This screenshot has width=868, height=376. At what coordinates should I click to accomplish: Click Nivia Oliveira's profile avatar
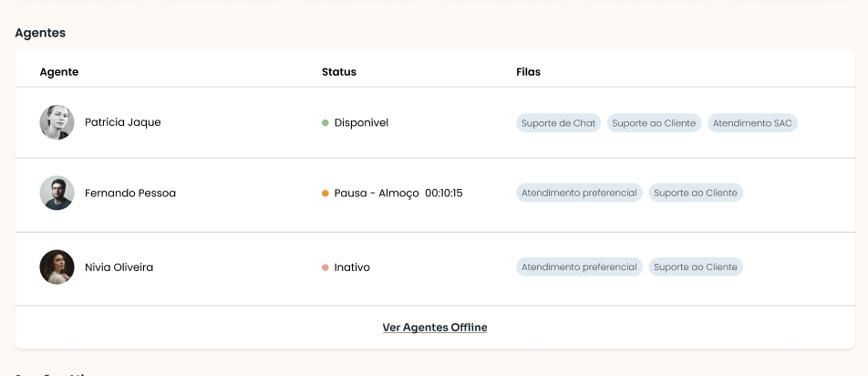pyautogui.click(x=57, y=267)
